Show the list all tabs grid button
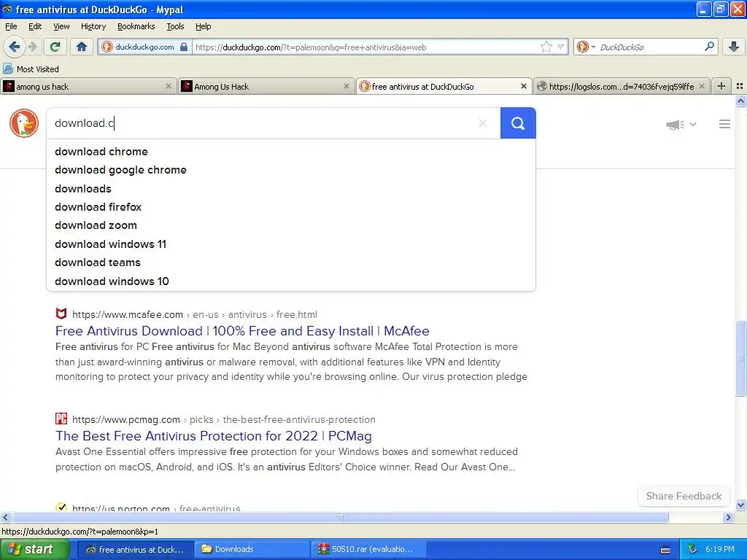Viewport: 747px width, 560px height. pos(740,86)
